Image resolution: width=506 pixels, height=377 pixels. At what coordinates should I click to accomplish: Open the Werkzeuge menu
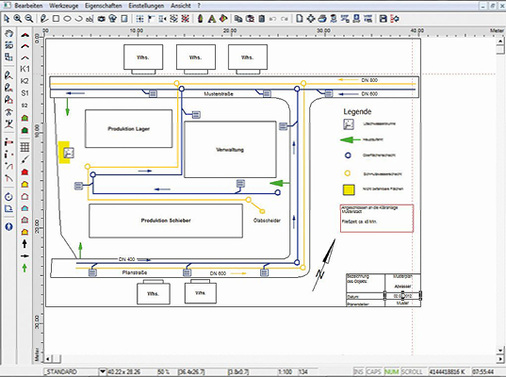(64, 6)
